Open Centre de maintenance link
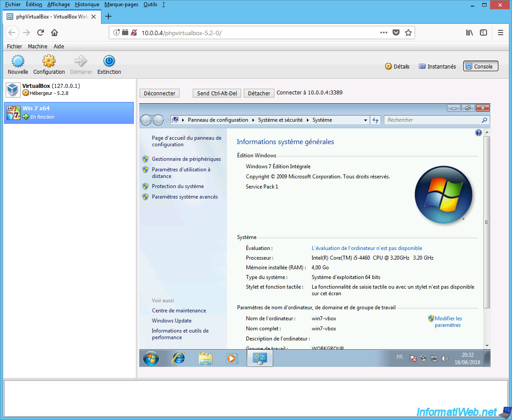The height and width of the screenshot is (420, 512). coord(179,311)
